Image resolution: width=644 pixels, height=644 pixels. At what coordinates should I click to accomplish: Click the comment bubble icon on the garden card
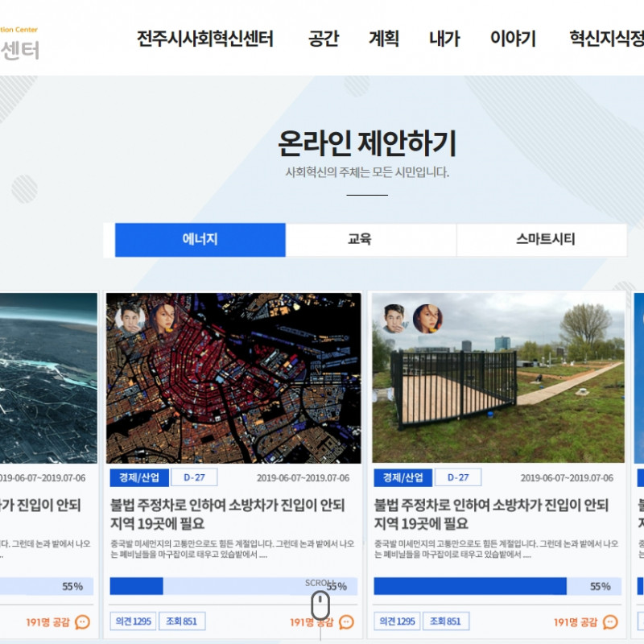pos(610,622)
